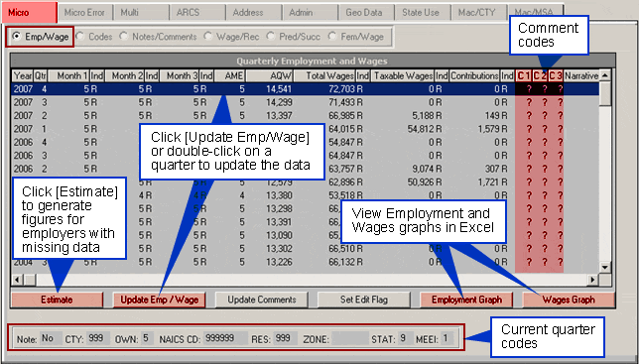This screenshot has width=639, height=364.
Task: Click the Update Comments button
Action: click(262, 300)
